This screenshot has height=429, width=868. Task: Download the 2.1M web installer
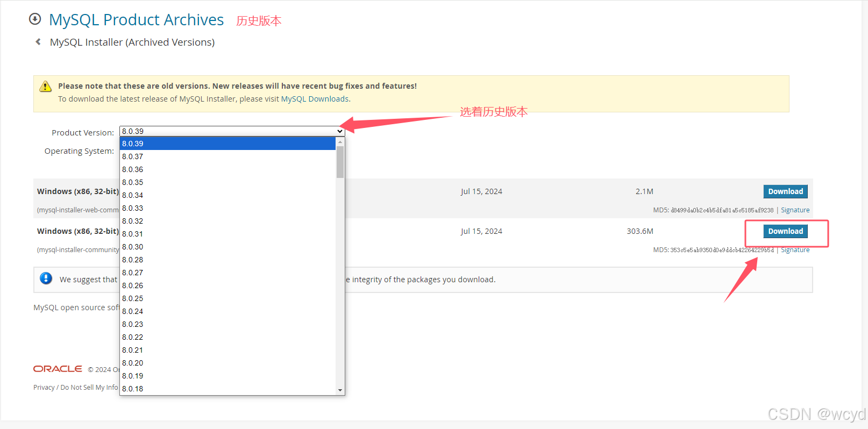point(785,191)
